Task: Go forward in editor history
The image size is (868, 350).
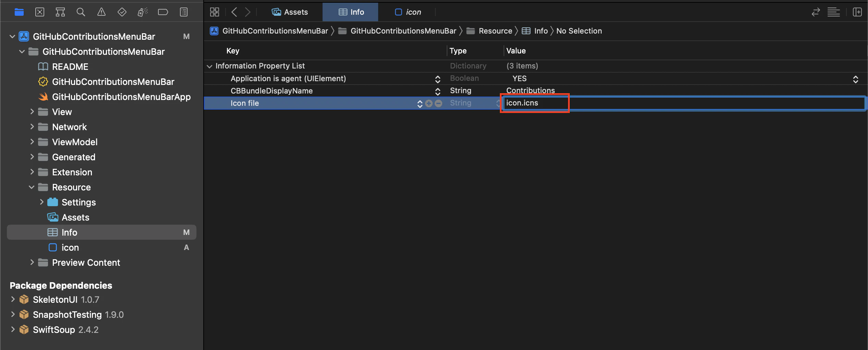Action: [248, 12]
